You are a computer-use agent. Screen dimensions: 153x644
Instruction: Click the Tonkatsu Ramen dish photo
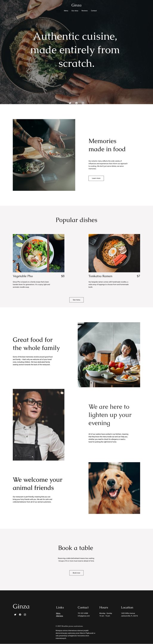(x=114, y=253)
